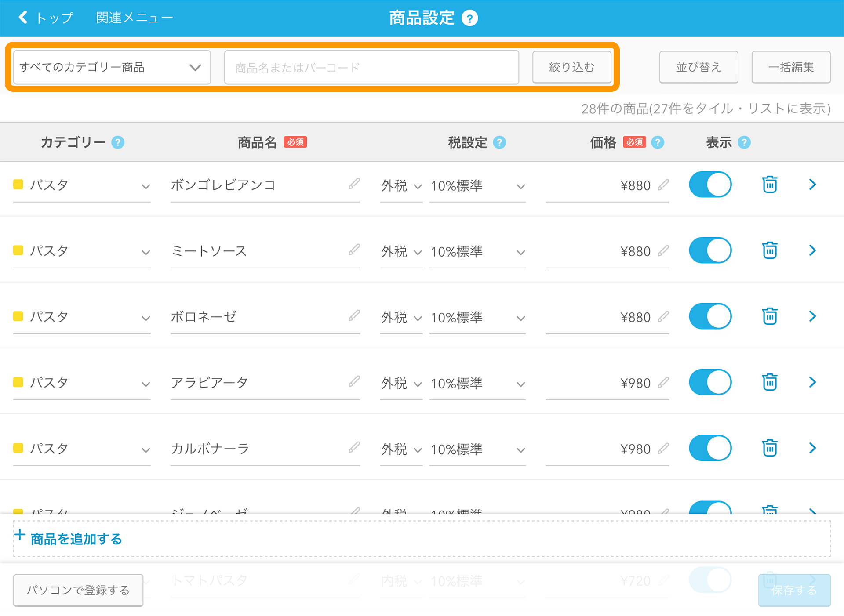Open help icon next to 税設定 header
This screenshot has height=616, width=844.
(x=499, y=142)
